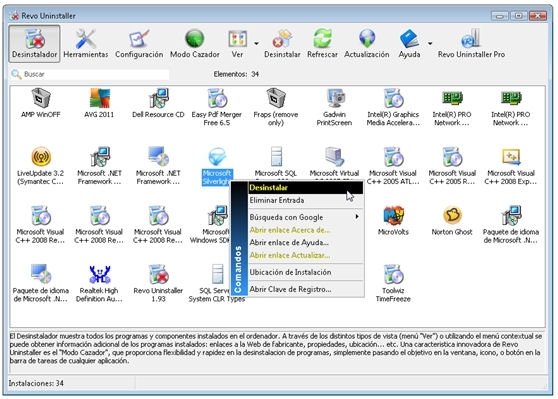Select Fraps (remove only) entry
The width and height of the screenshot is (558, 399).
(275, 107)
